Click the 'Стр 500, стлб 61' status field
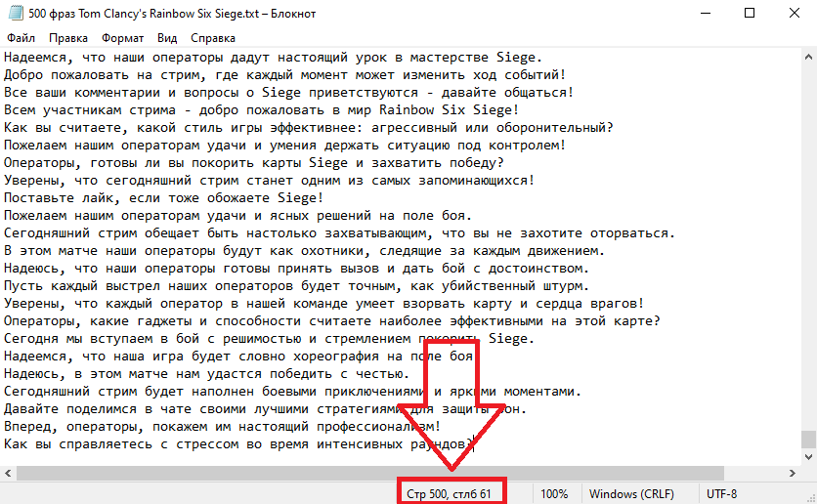 coord(449,494)
